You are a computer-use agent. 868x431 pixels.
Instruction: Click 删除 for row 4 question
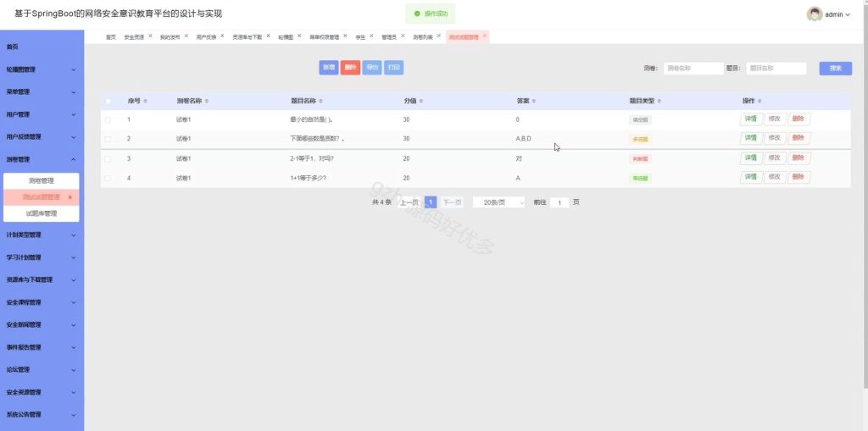click(x=798, y=178)
